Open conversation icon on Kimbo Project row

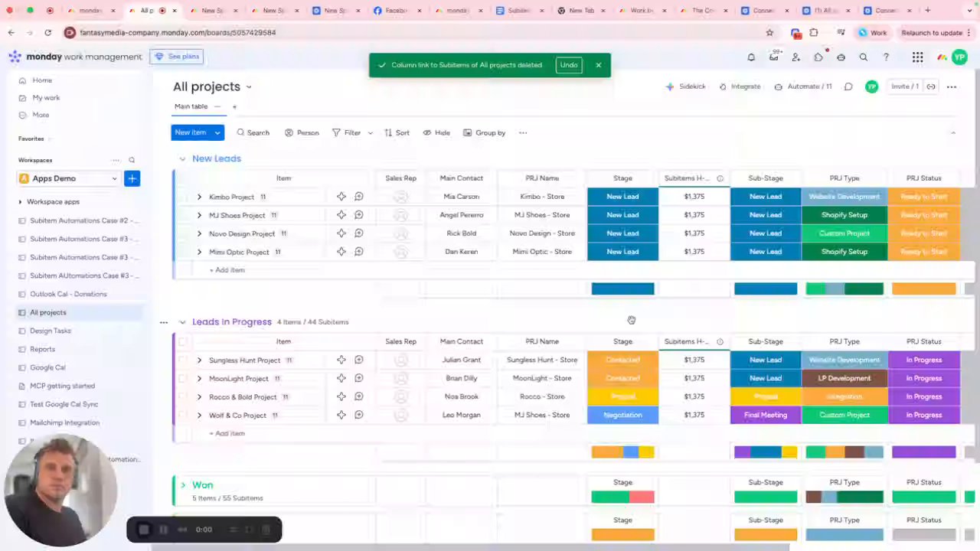pos(358,197)
